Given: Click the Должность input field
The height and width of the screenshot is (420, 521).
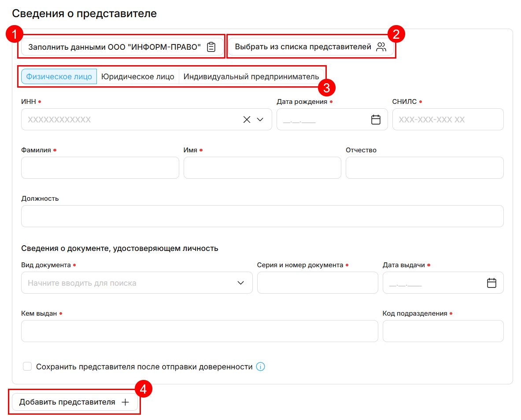Looking at the screenshot, I should pos(262,217).
